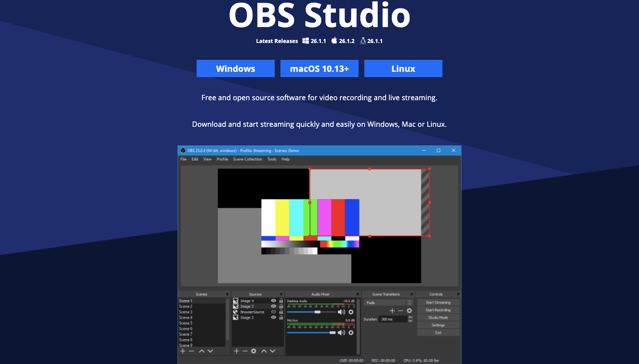
Task: Open the Fade transition dropdown
Action: pyautogui.click(x=385, y=302)
